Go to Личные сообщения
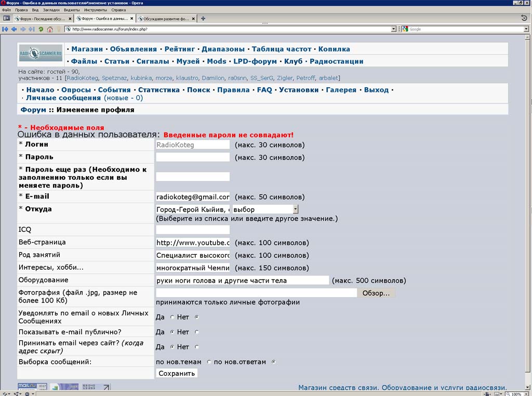Screen dimensions: 532x396 pyautogui.click(x=63, y=98)
